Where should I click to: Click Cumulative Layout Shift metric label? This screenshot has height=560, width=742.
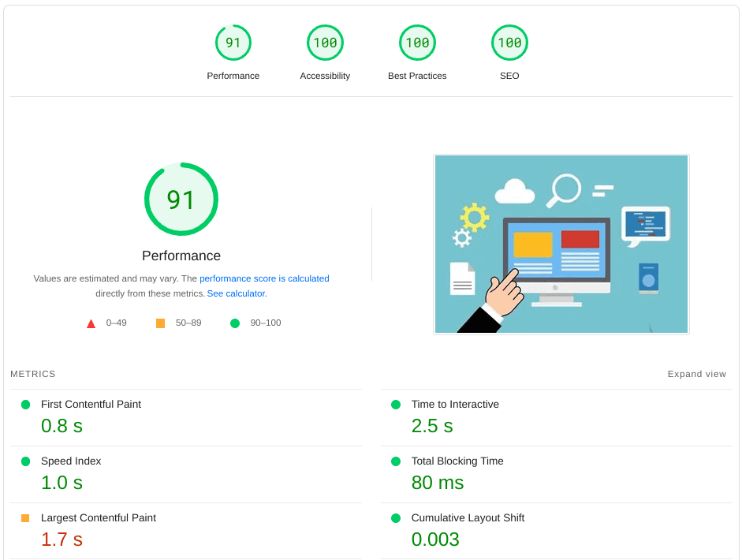coord(468,518)
